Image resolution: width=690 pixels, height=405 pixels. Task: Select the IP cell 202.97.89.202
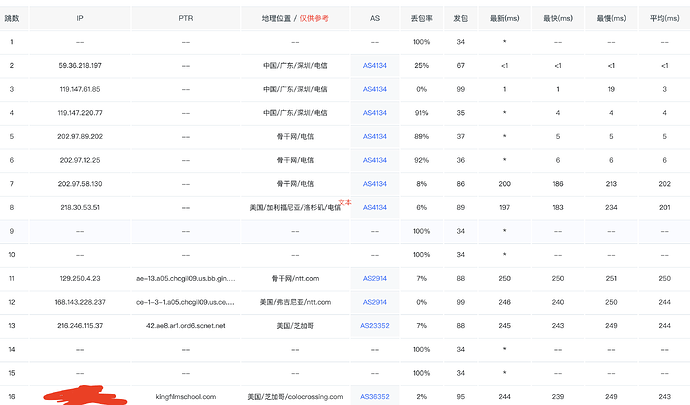point(80,136)
